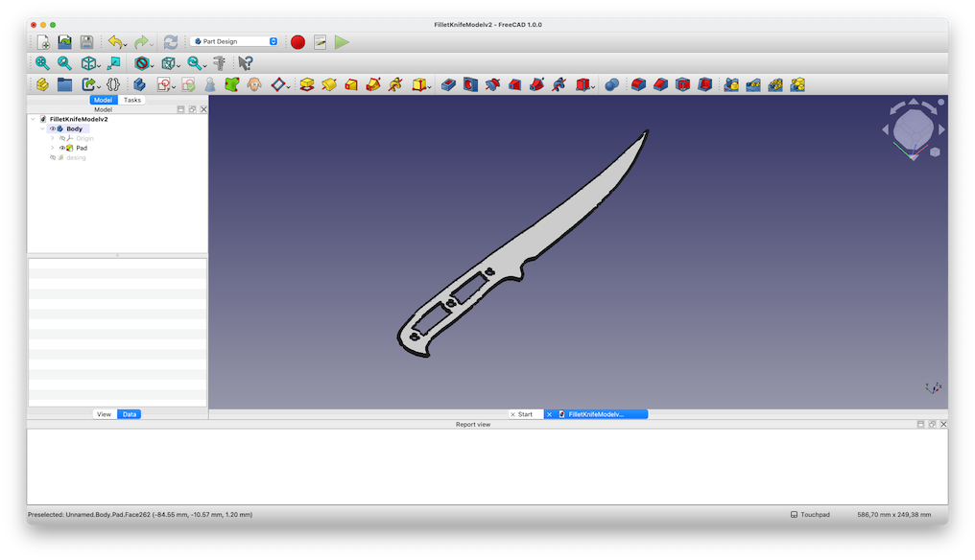Screen dimensions: 975x560
Task: Click the navigation cube in the viewport
Action: point(913,128)
